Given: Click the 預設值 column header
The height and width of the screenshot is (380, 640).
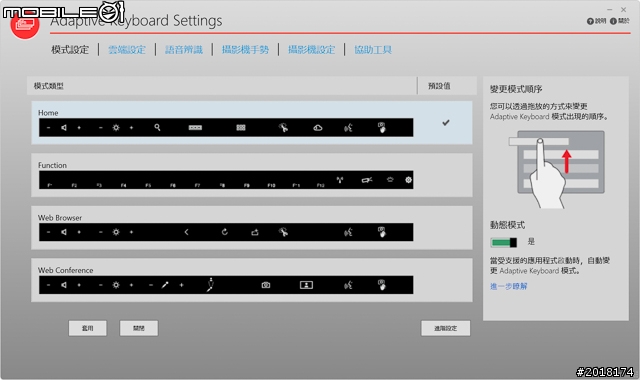Looking at the screenshot, I should pyautogui.click(x=439, y=86).
